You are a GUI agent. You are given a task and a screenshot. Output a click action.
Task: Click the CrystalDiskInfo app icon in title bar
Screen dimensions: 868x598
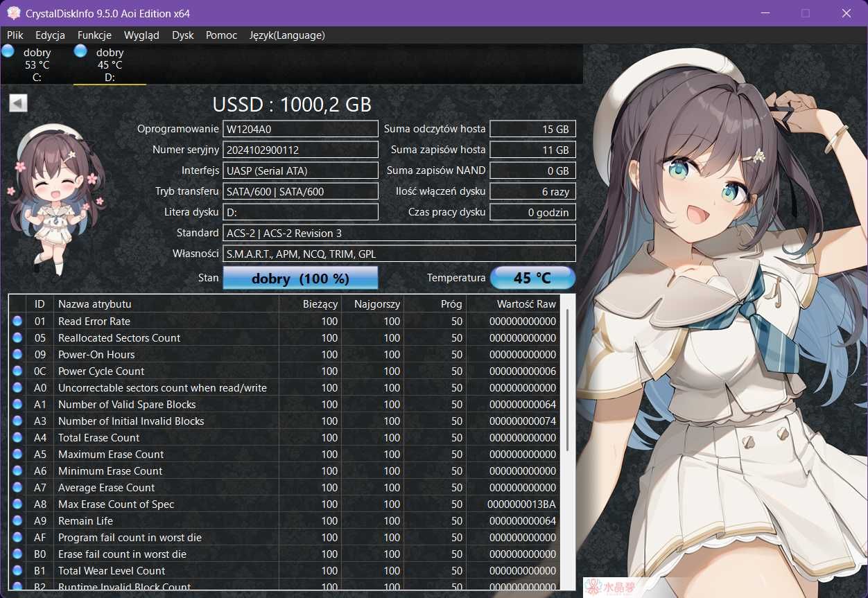13,13
